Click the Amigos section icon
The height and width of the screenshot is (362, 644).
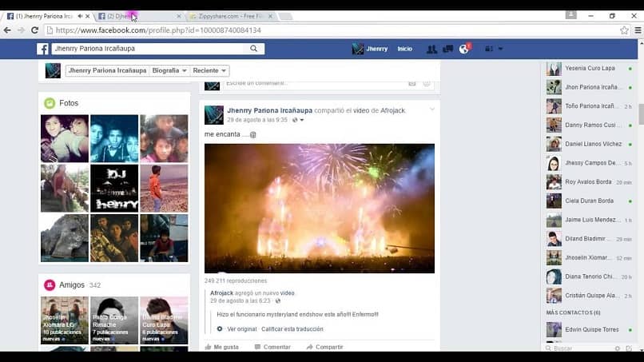point(50,284)
